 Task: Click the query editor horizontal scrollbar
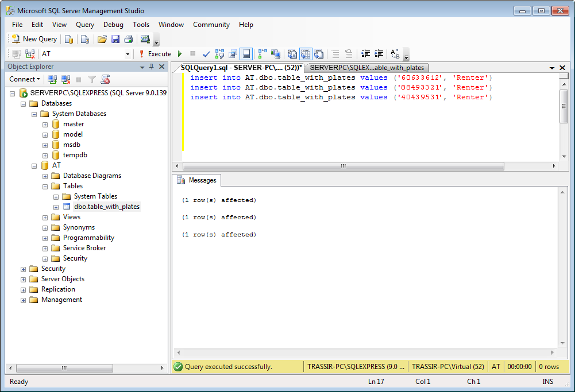pyautogui.click(x=344, y=166)
